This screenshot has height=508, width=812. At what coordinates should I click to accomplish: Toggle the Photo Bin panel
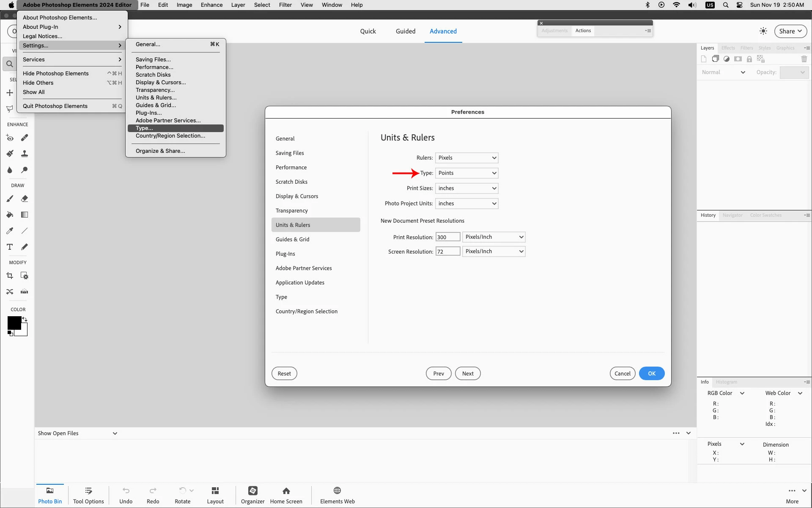pos(50,494)
